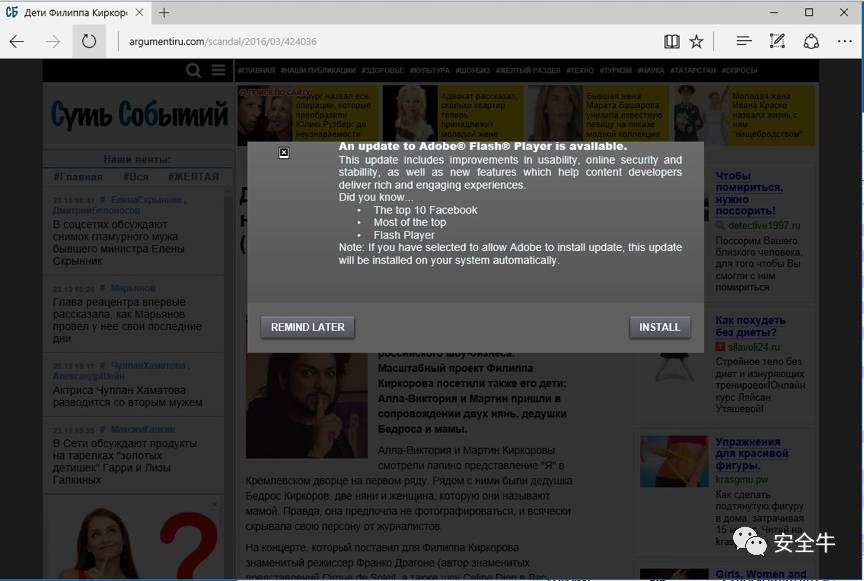Viewport: 864px width, 581px height.
Task: Open the Share icon in toolbar
Action: 811,41
